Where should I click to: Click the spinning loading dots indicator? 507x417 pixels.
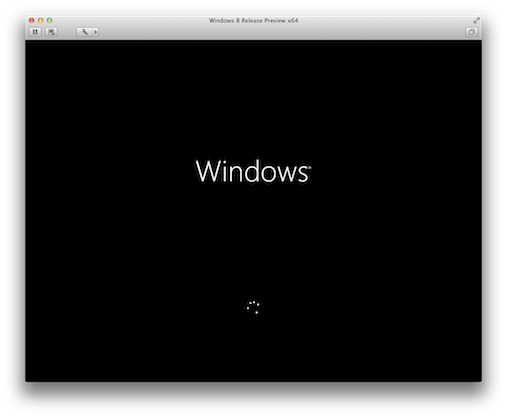point(253,307)
